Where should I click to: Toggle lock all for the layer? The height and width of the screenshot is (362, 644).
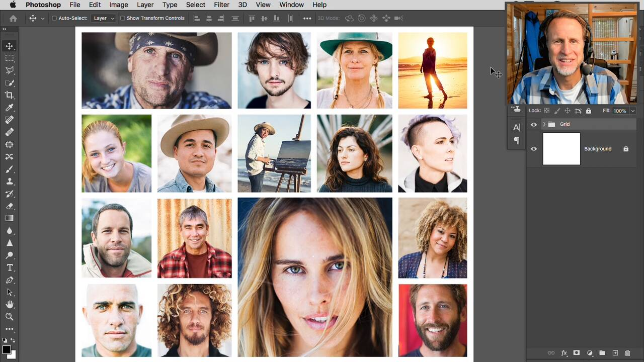(x=589, y=111)
